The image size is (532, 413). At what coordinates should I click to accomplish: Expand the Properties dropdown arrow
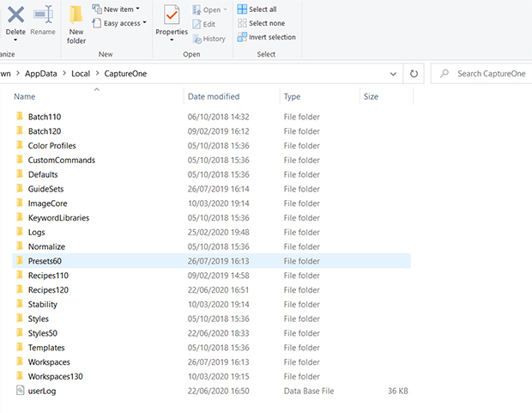point(172,40)
